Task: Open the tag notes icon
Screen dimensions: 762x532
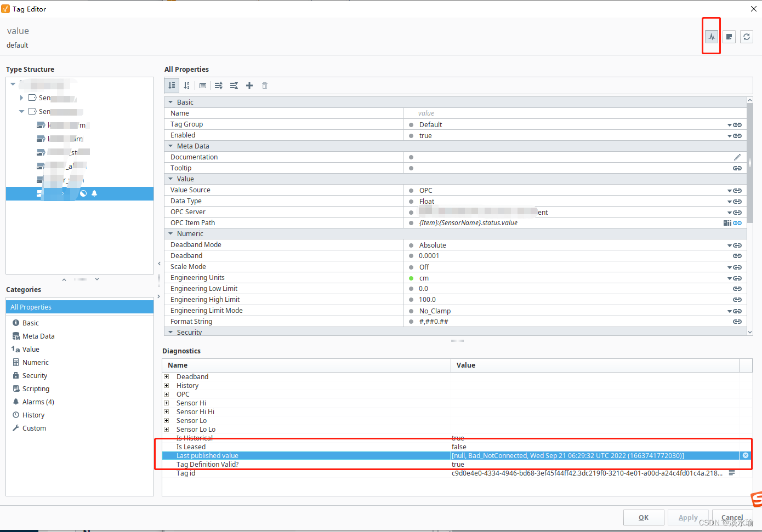Action: [729, 37]
